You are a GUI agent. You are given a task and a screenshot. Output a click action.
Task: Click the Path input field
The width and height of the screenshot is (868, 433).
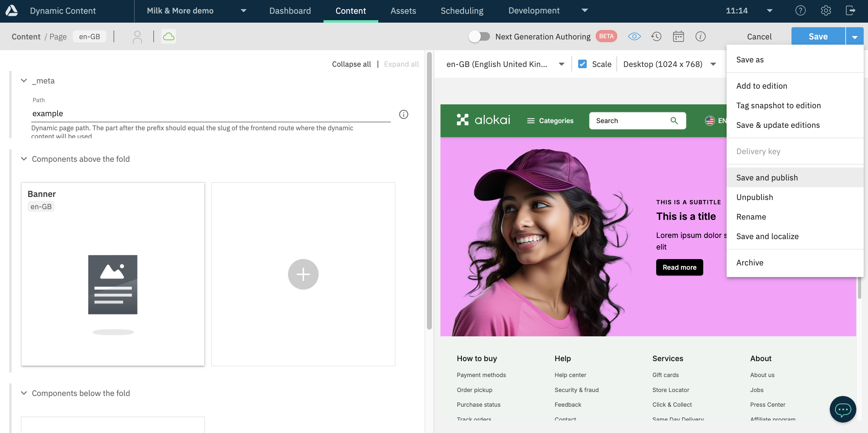tap(211, 113)
